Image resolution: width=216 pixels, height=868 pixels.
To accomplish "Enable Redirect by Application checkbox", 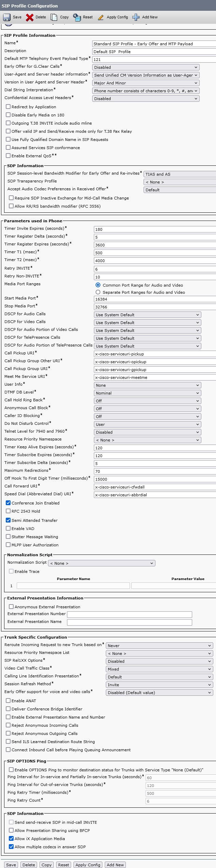I will click(8, 107).
